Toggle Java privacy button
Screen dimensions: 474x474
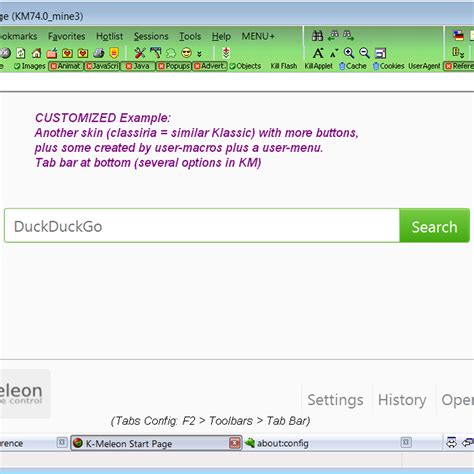[138, 66]
